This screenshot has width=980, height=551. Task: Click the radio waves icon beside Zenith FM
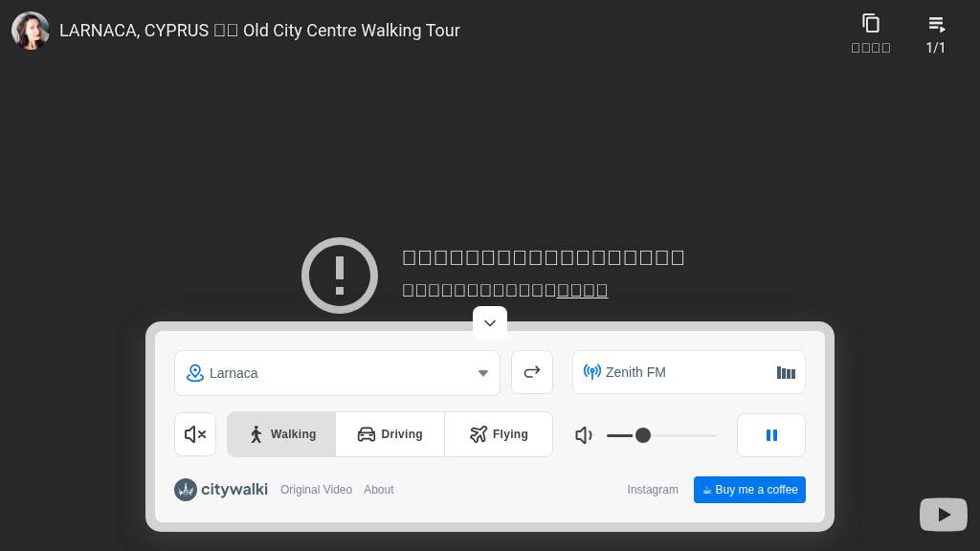tap(592, 372)
